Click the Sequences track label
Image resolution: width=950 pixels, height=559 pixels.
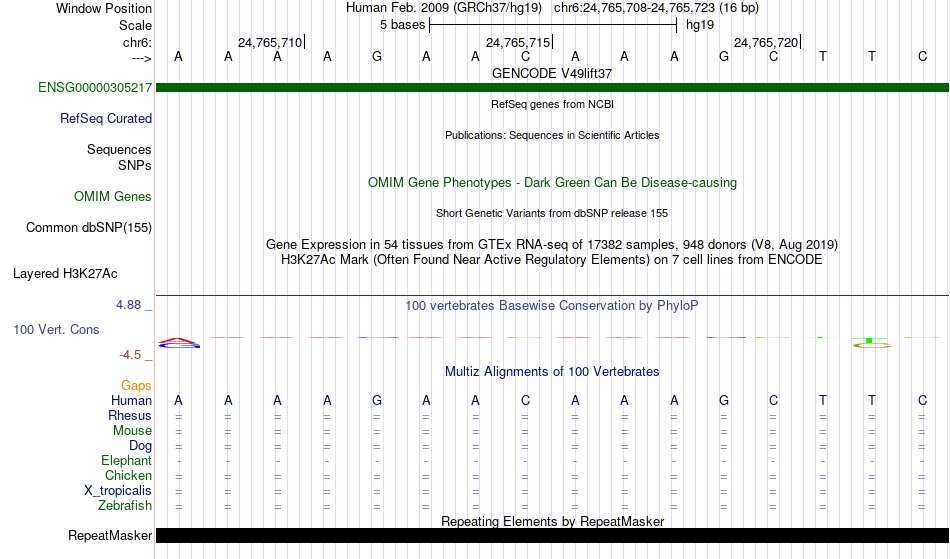tap(119, 149)
